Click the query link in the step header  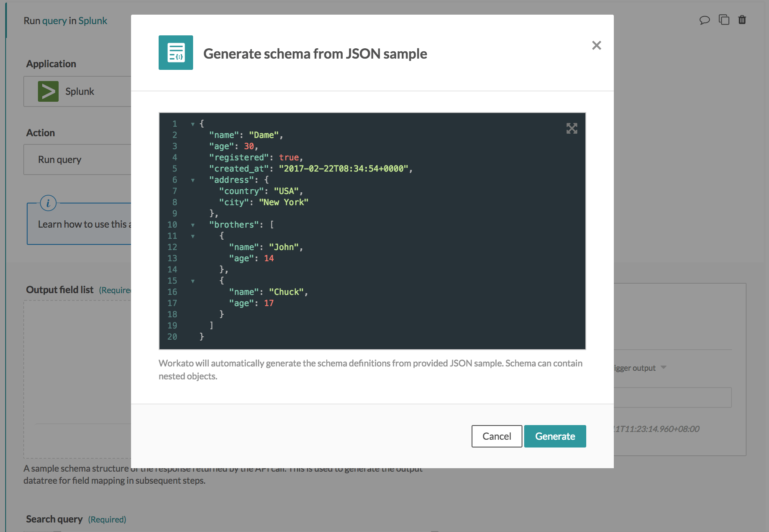click(x=54, y=20)
